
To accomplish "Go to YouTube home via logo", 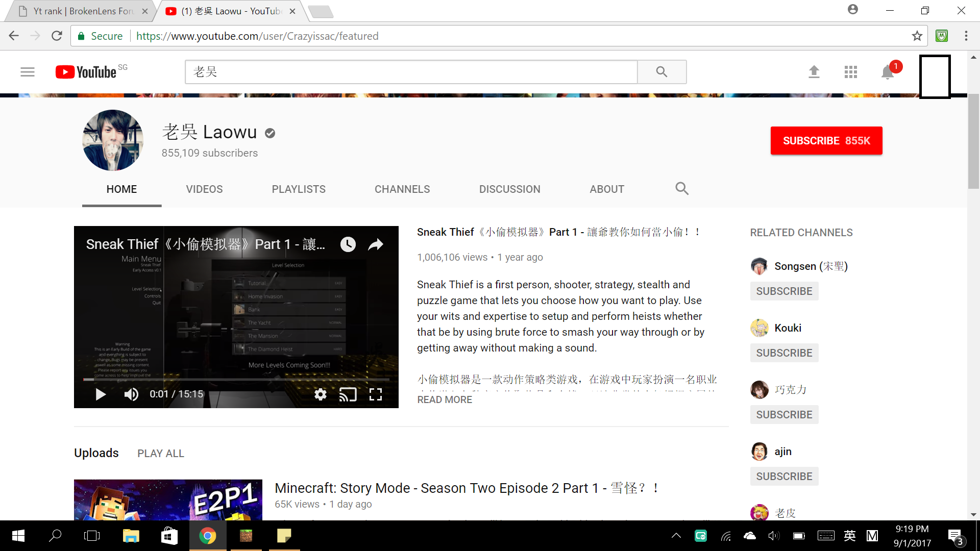I will (86, 72).
